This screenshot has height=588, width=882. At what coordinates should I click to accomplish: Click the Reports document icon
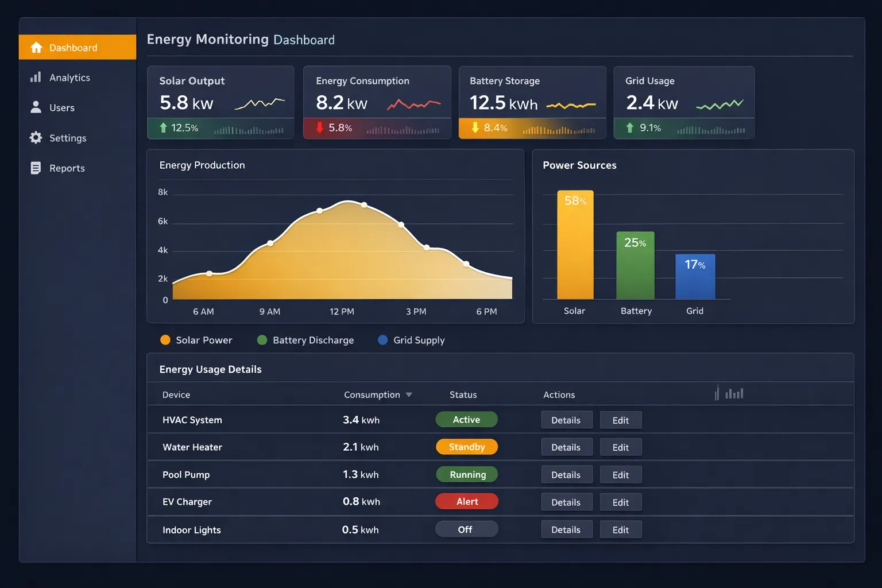click(x=36, y=168)
